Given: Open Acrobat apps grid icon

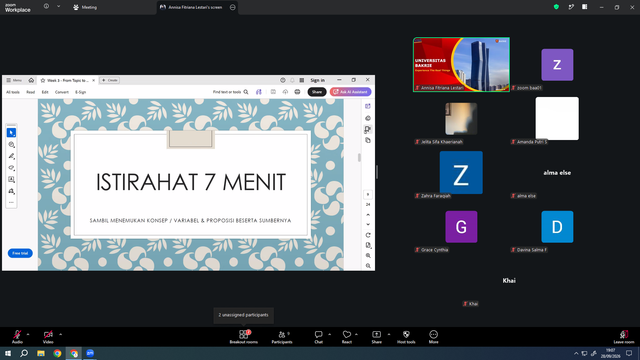Looking at the screenshot, I should point(302,80).
